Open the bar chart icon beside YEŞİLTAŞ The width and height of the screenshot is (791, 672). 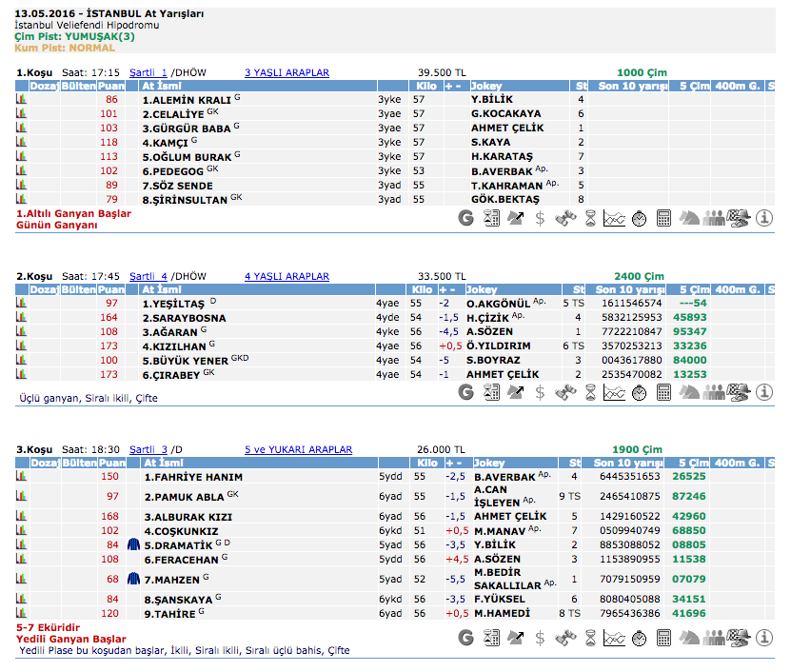pos(21,304)
